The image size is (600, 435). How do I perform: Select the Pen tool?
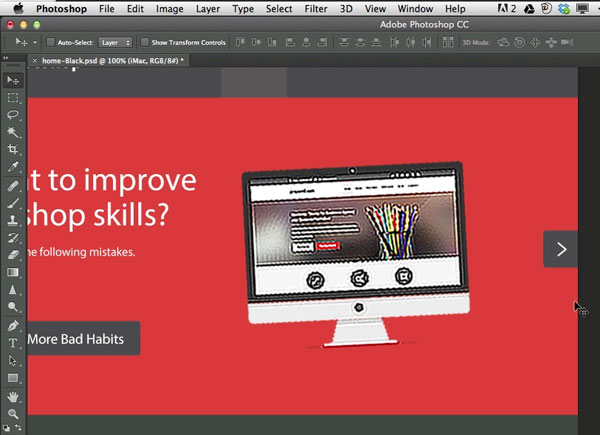coord(13,326)
